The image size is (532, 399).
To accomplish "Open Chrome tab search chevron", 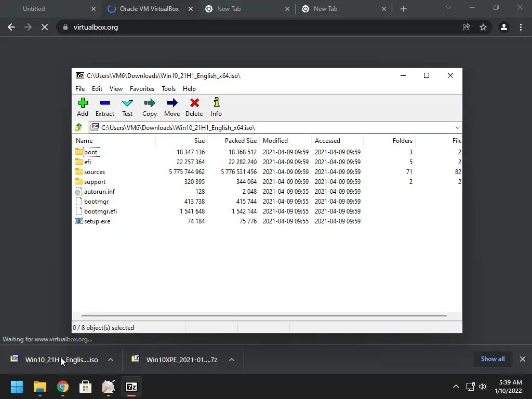I will (x=448, y=7).
